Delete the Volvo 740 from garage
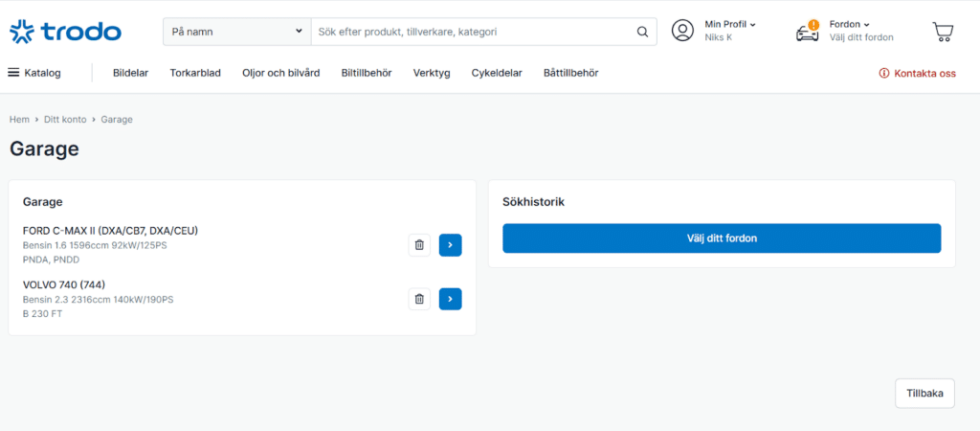 point(419,299)
